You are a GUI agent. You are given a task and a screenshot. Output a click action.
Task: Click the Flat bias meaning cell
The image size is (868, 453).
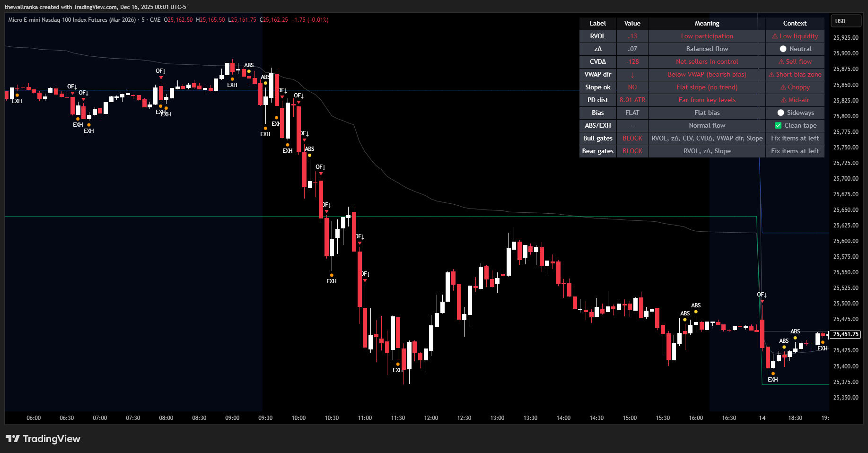pos(707,113)
